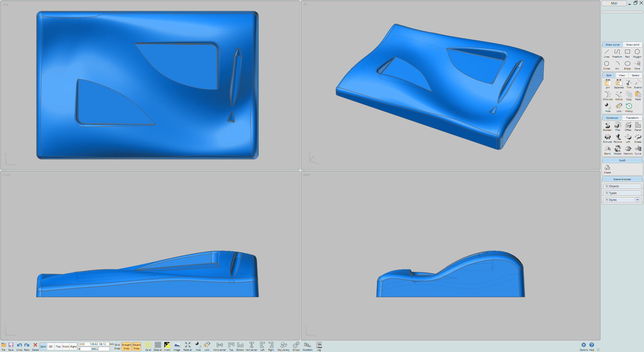Toggle Grid Snap option

tap(117, 346)
